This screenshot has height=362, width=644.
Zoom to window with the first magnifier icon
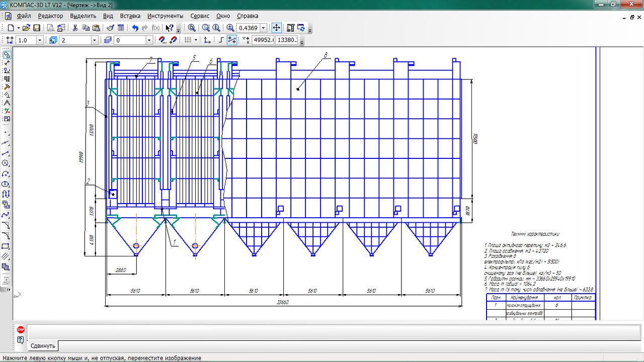click(192, 28)
